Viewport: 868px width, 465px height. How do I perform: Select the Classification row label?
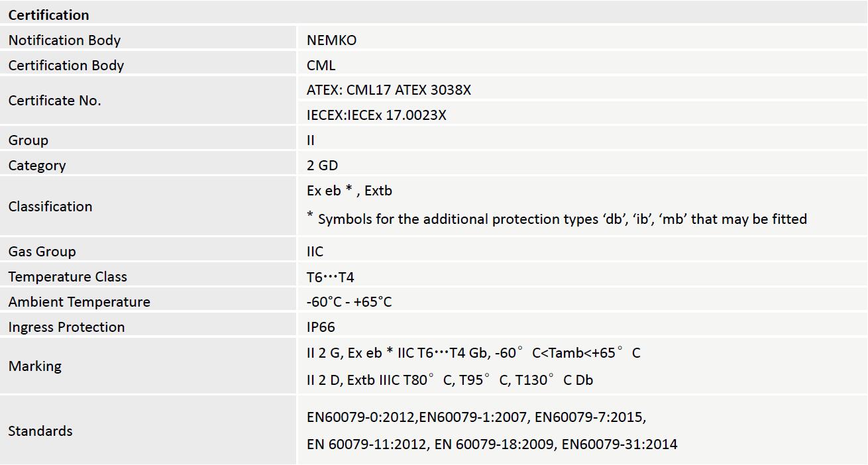(50, 206)
